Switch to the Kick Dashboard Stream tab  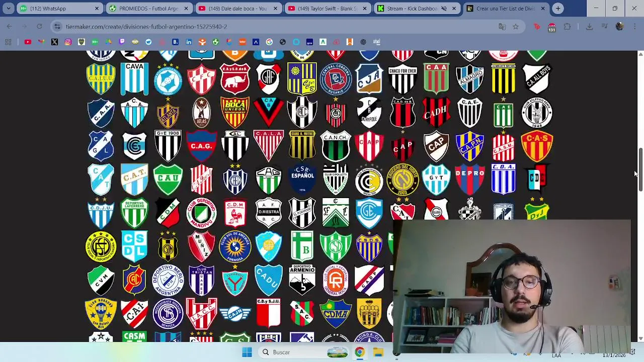[x=416, y=9]
